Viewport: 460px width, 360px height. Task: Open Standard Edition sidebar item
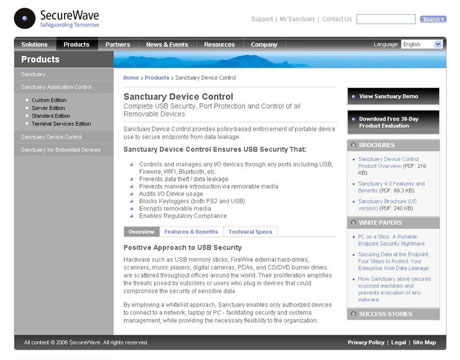(51, 116)
